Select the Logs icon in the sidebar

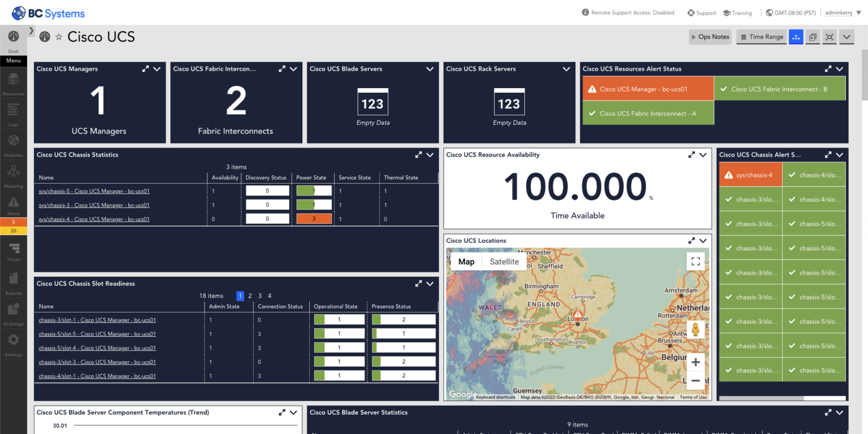(13, 112)
